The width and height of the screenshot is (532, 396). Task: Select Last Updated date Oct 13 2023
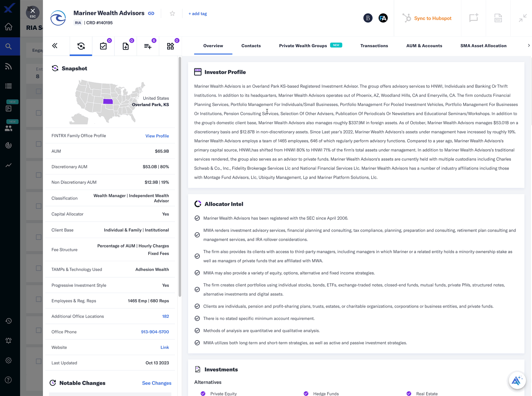(x=157, y=363)
